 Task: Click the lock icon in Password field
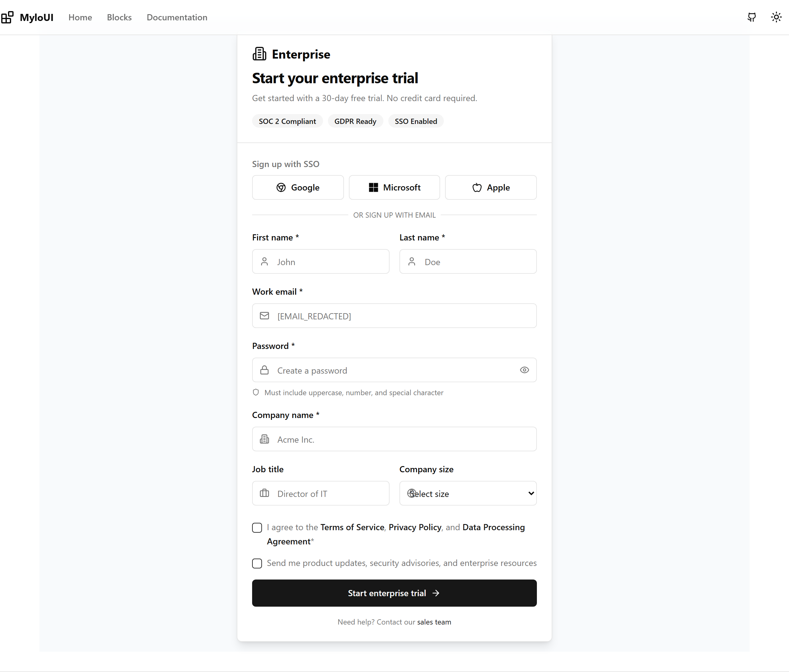click(x=264, y=370)
